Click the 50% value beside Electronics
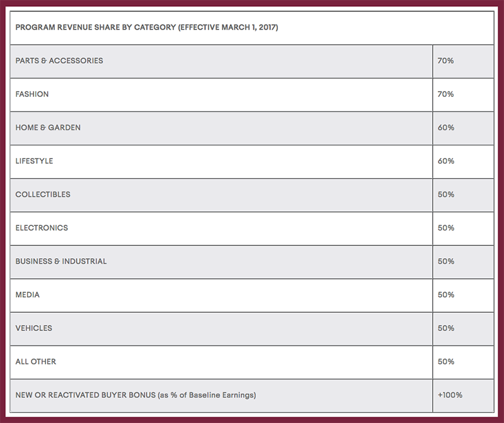The height and width of the screenshot is (423, 504). pos(445,228)
